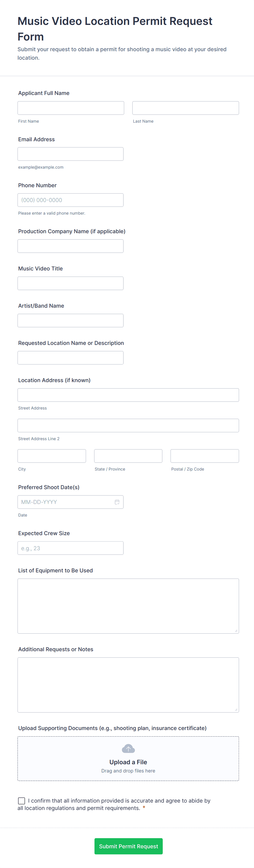Focus the Postal / Zip Code field
254x868 pixels.
pos(205,456)
